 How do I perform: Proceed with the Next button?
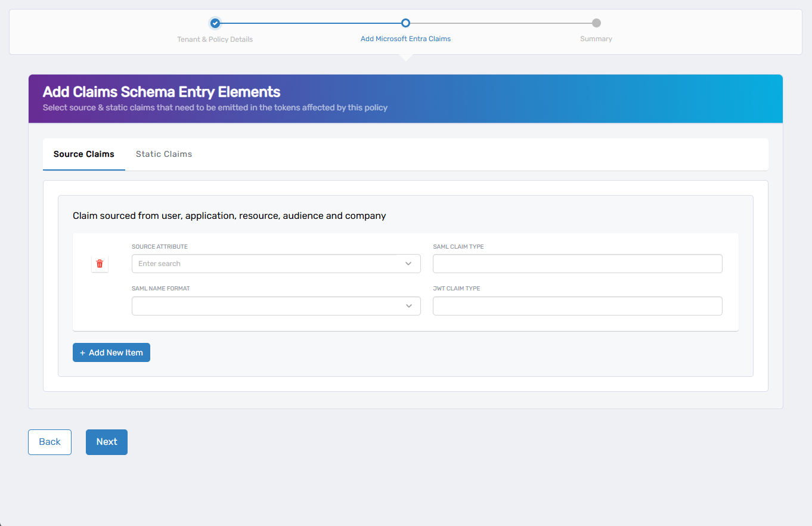coord(107,442)
